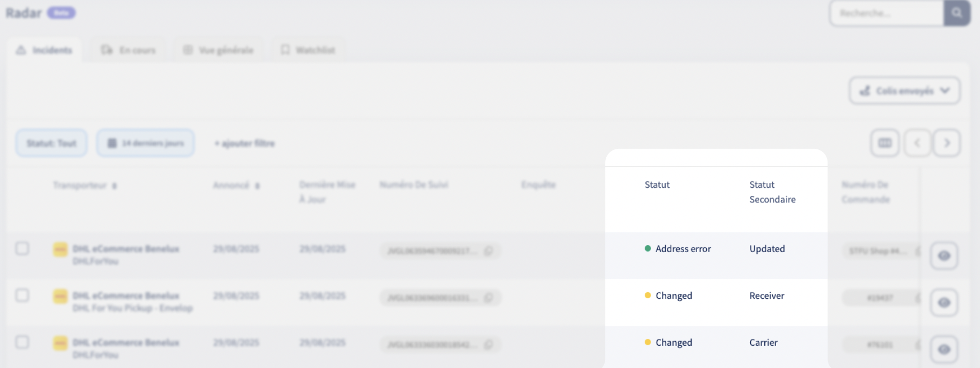Open the Incidents tab

coord(44,50)
